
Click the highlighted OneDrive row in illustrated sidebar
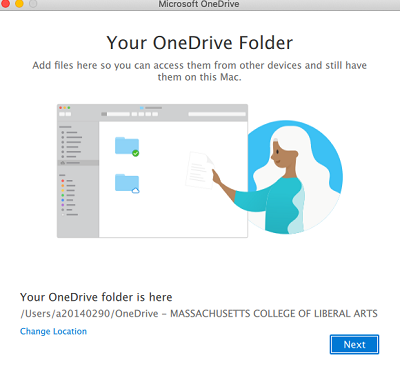click(78, 163)
